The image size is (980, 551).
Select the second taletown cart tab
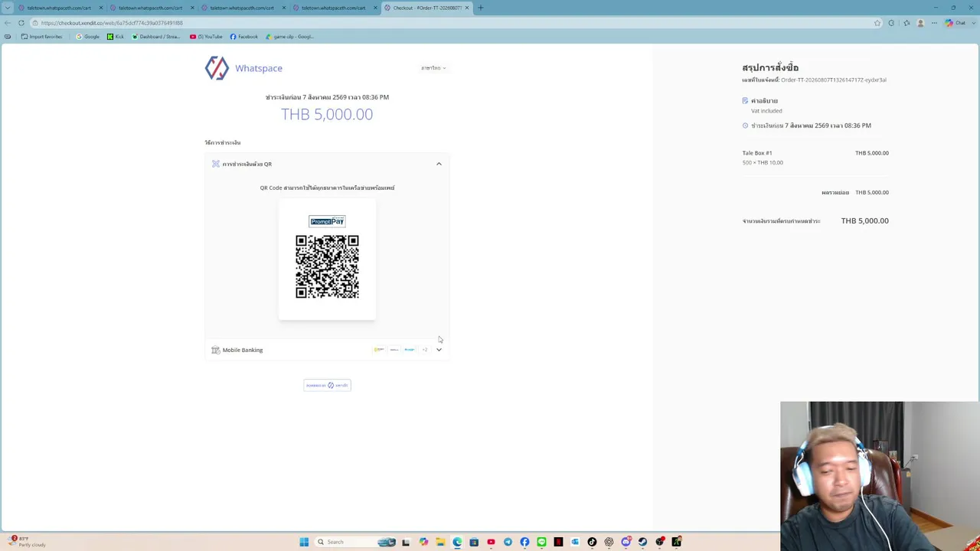click(150, 8)
